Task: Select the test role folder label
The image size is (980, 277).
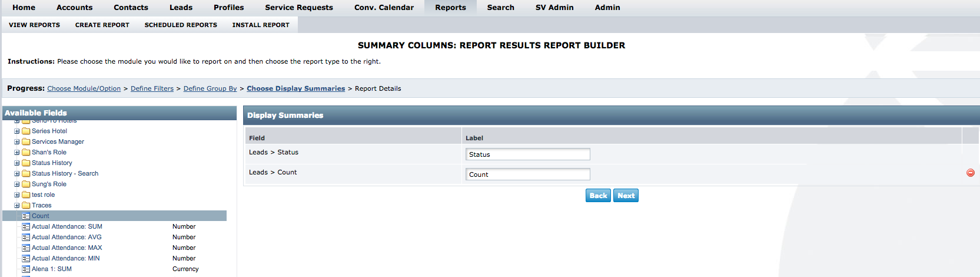Action: click(43, 194)
